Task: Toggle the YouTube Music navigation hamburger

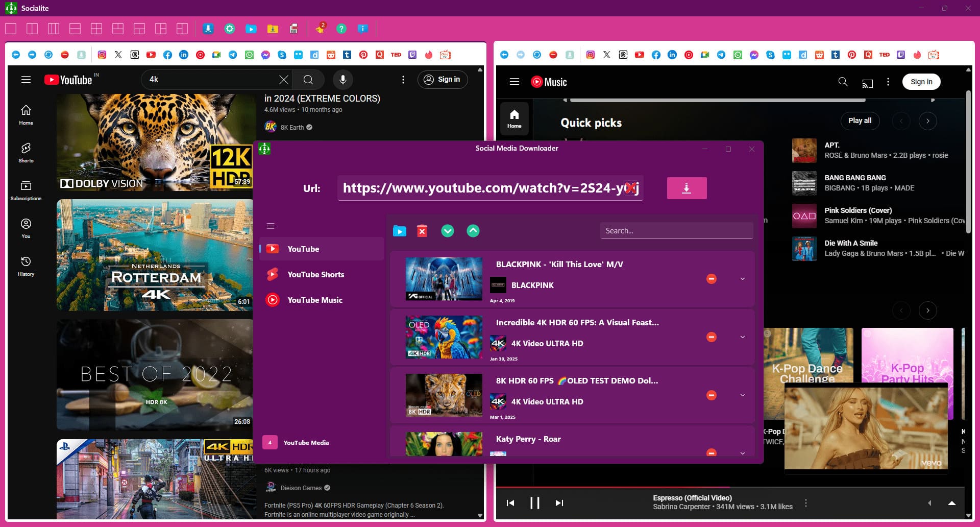Action: coord(514,82)
